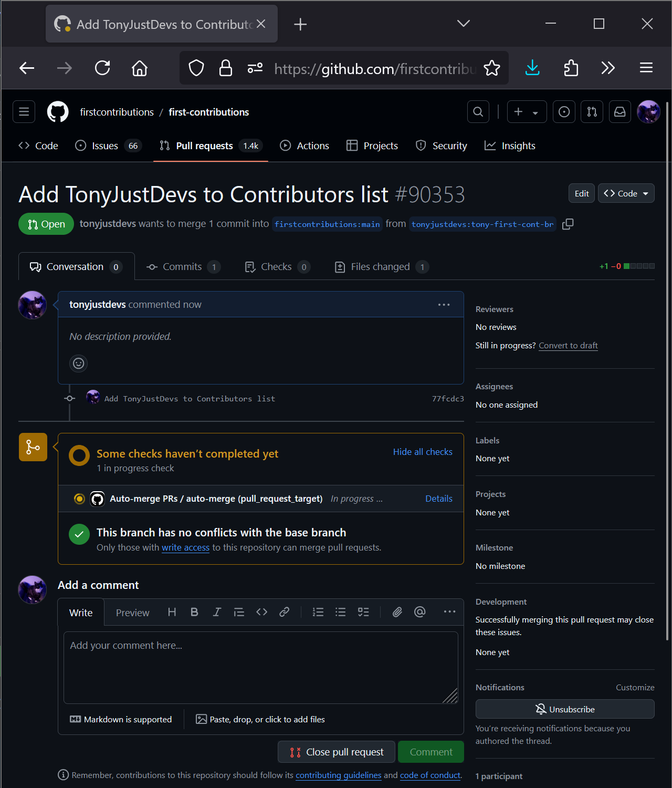Apply bold formatting in the comment editor
Screen dimensions: 672x788
(194, 612)
